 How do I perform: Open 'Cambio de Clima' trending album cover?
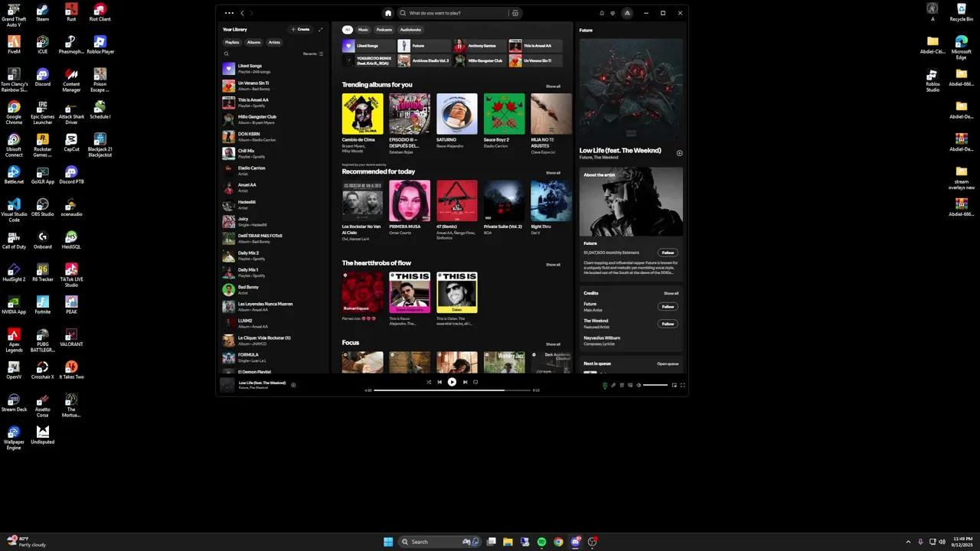[x=362, y=114]
